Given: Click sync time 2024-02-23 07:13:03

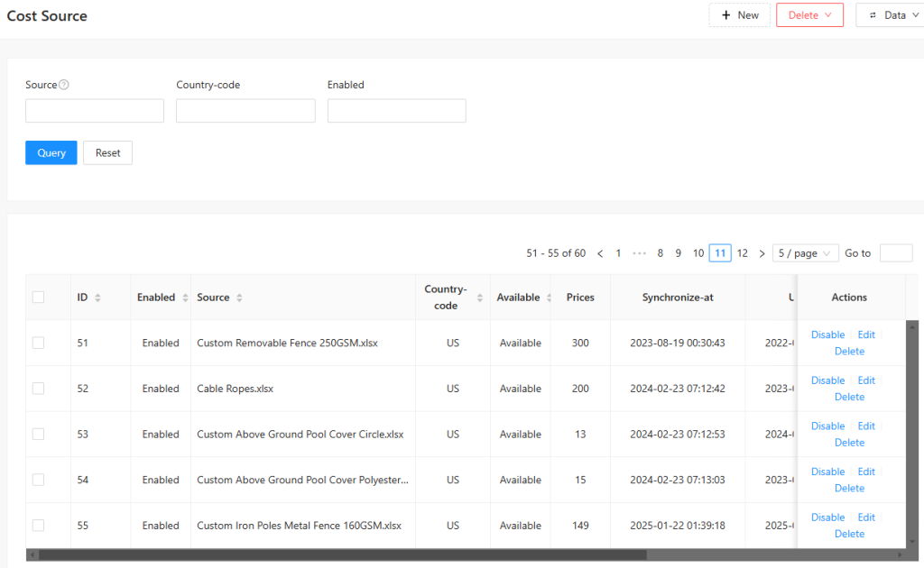Looking at the screenshot, I should pyautogui.click(x=678, y=481).
